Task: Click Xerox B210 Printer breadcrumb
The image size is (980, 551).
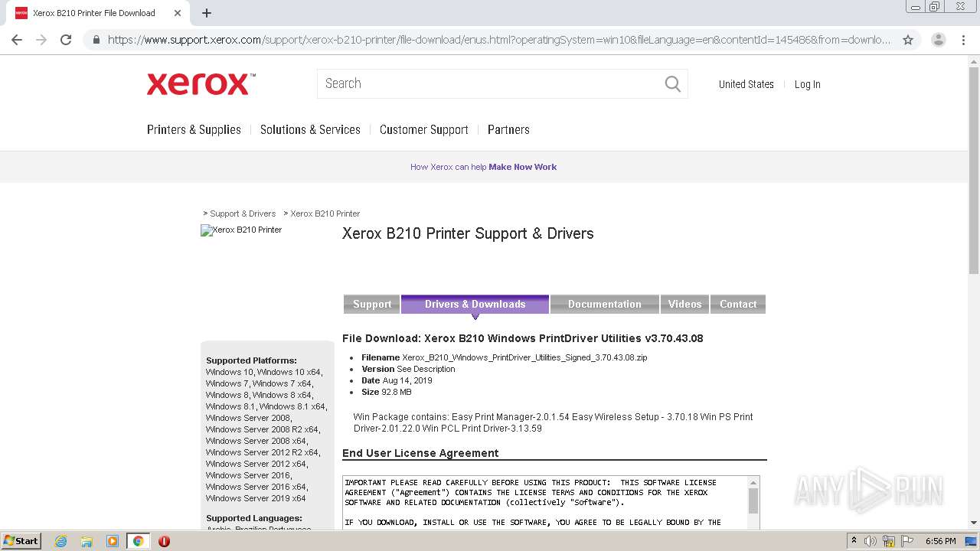Action: [x=325, y=214]
